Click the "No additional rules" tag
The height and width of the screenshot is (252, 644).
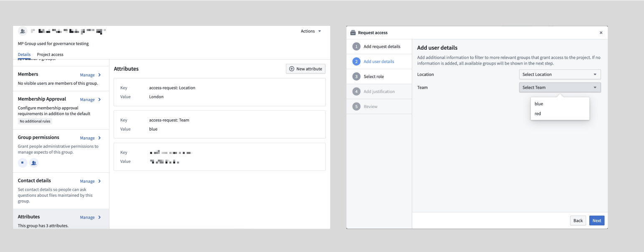pyautogui.click(x=35, y=121)
